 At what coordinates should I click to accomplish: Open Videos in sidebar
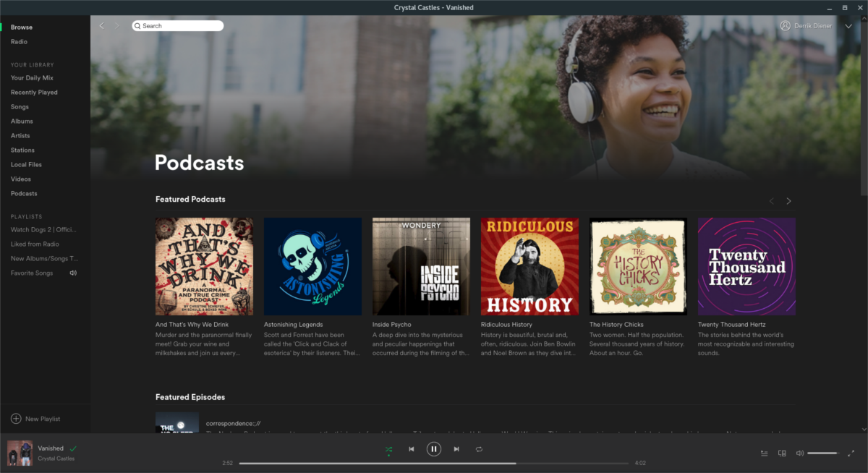[x=21, y=179]
